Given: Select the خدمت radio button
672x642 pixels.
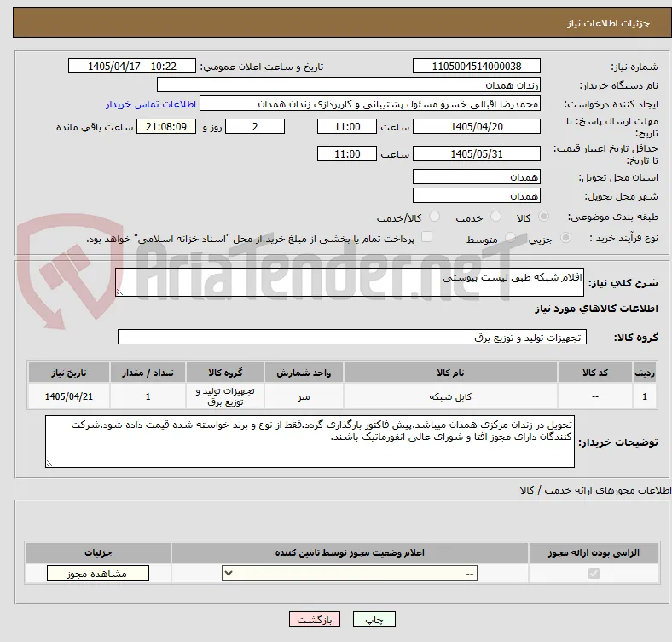Looking at the screenshot, I should point(495,217).
